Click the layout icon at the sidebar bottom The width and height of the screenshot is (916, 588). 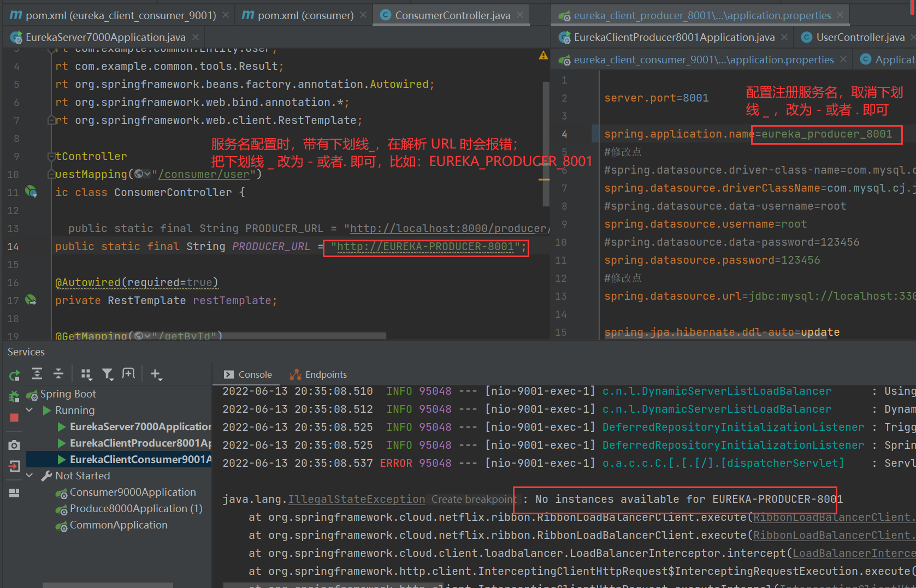[x=14, y=493]
